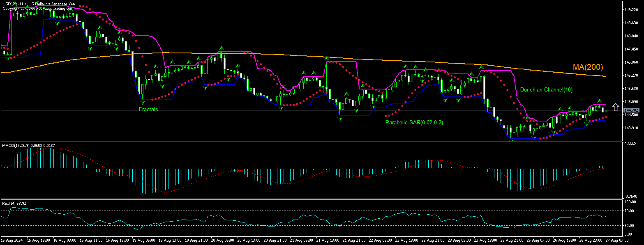Viewport: 644px width, 245px height.
Task: Select the USDJPY, H1 chart title
Action: tap(41, 3)
